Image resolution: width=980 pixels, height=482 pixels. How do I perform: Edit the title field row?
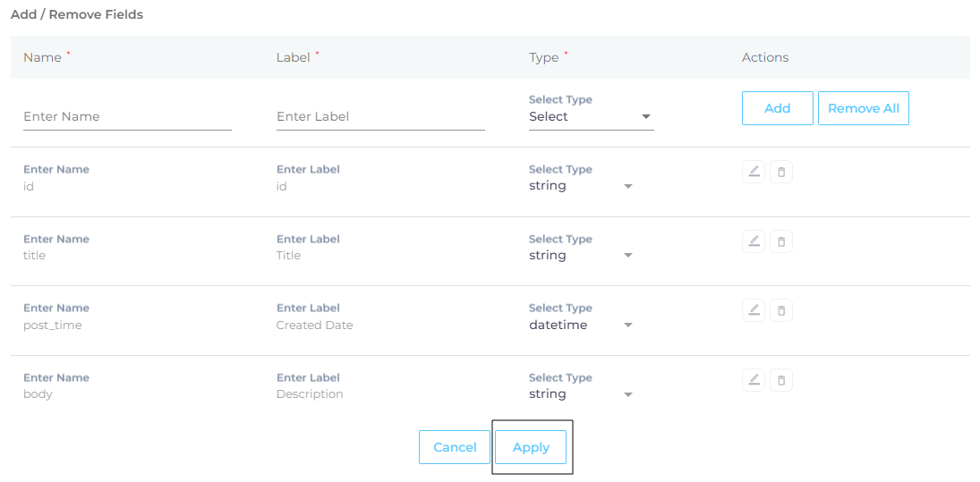[754, 241]
